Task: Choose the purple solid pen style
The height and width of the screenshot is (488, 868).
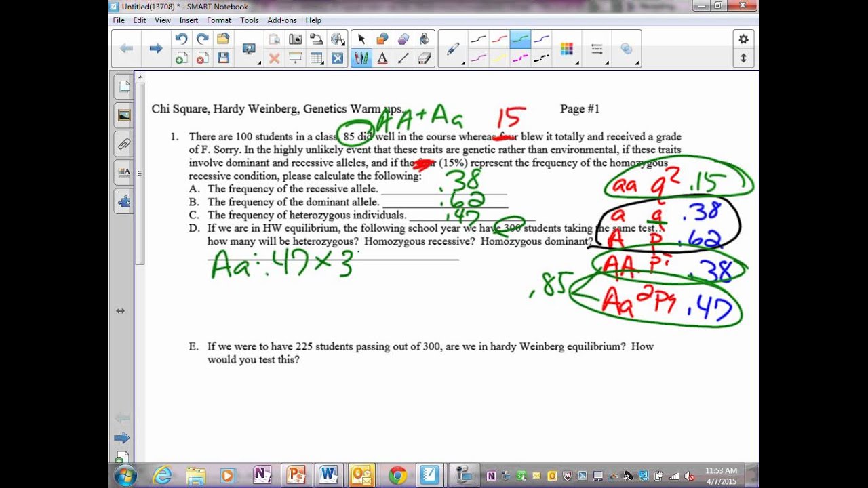Action: [478, 58]
